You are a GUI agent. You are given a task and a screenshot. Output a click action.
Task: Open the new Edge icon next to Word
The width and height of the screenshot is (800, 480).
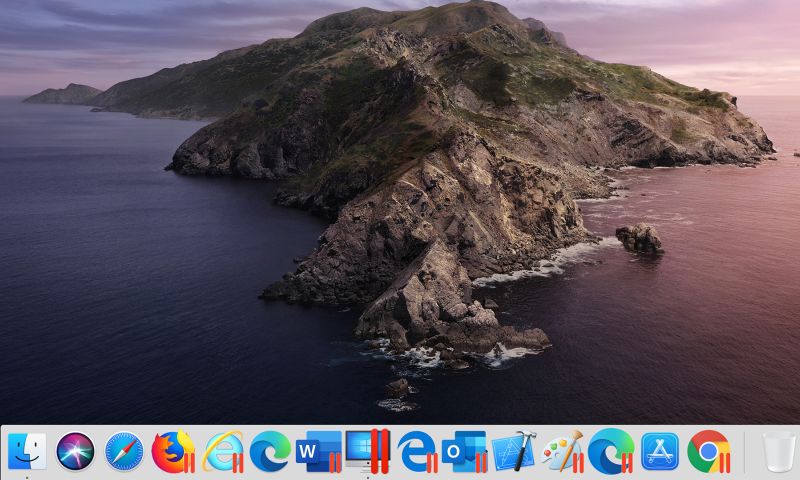270,451
